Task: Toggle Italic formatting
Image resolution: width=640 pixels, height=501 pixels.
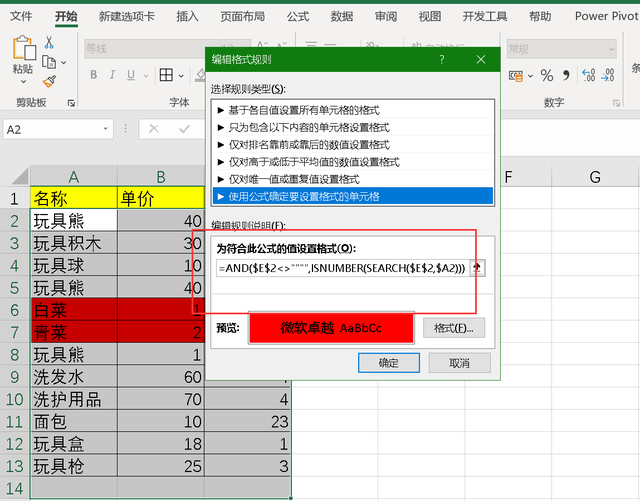Action: click(112, 75)
